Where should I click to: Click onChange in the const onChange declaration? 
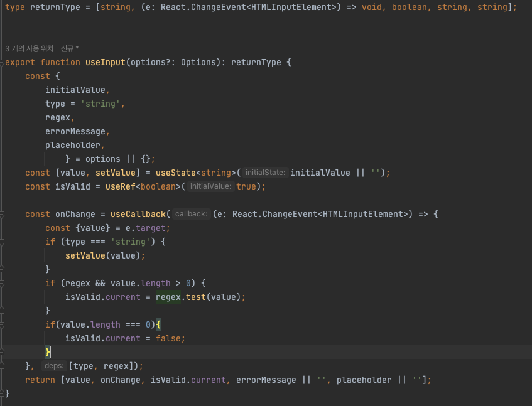click(x=75, y=214)
